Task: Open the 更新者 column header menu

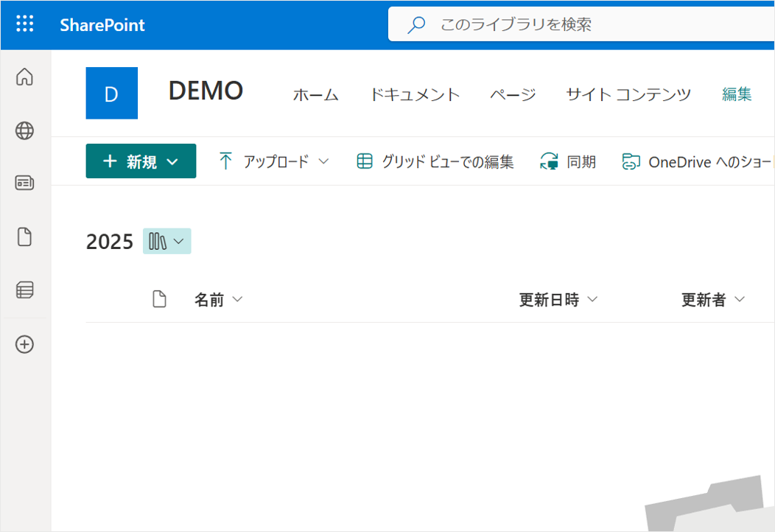Action: 713,300
